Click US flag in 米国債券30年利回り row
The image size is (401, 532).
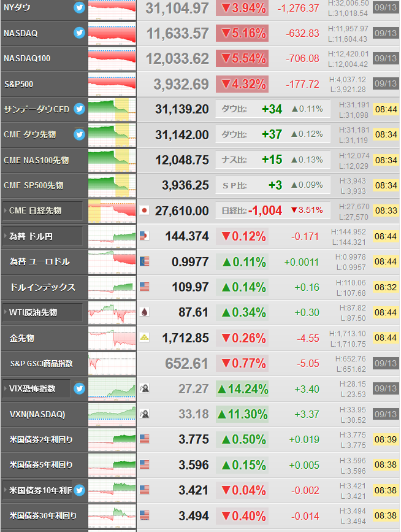[x=145, y=515]
